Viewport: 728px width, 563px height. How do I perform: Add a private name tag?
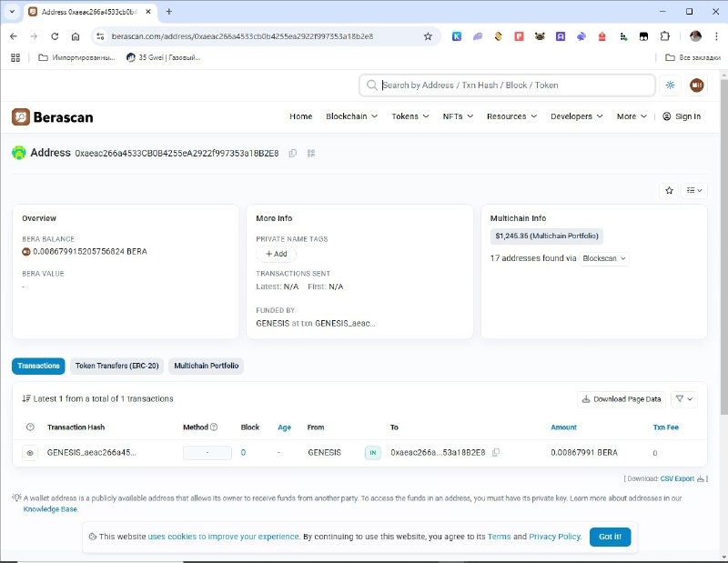(277, 254)
